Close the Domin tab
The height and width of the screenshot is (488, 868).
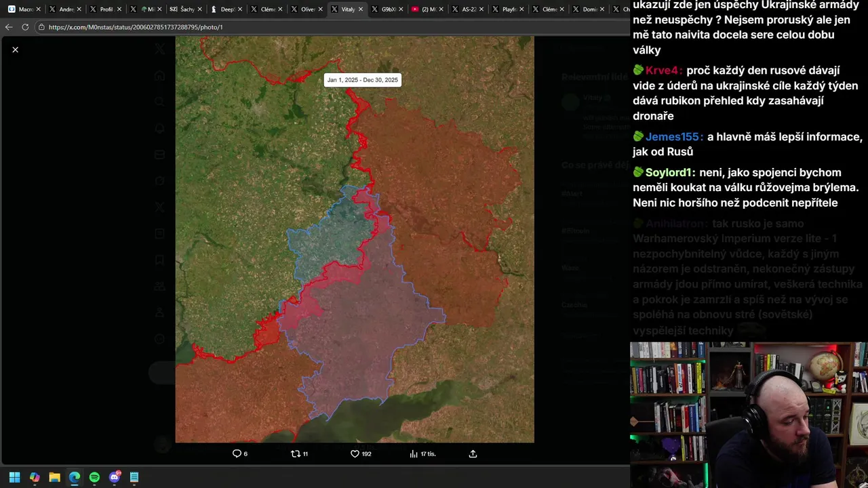603,9
